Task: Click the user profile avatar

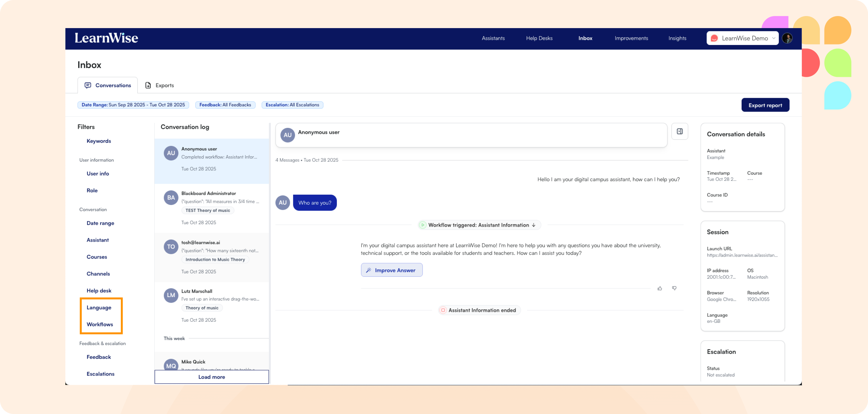Action: pos(787,38)
